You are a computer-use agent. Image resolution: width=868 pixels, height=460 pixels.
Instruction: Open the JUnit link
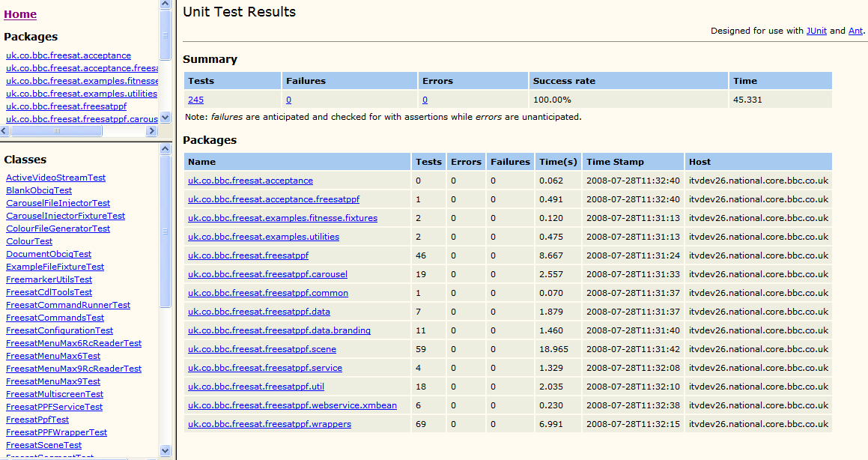click(x=816, y=31)
